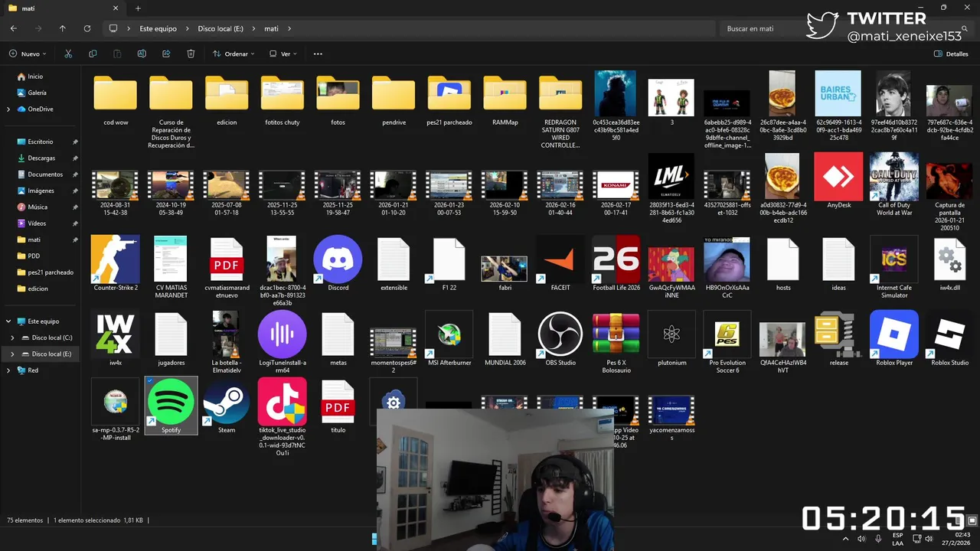Go up one folder level
980x551 pixels.
point(63,28)
